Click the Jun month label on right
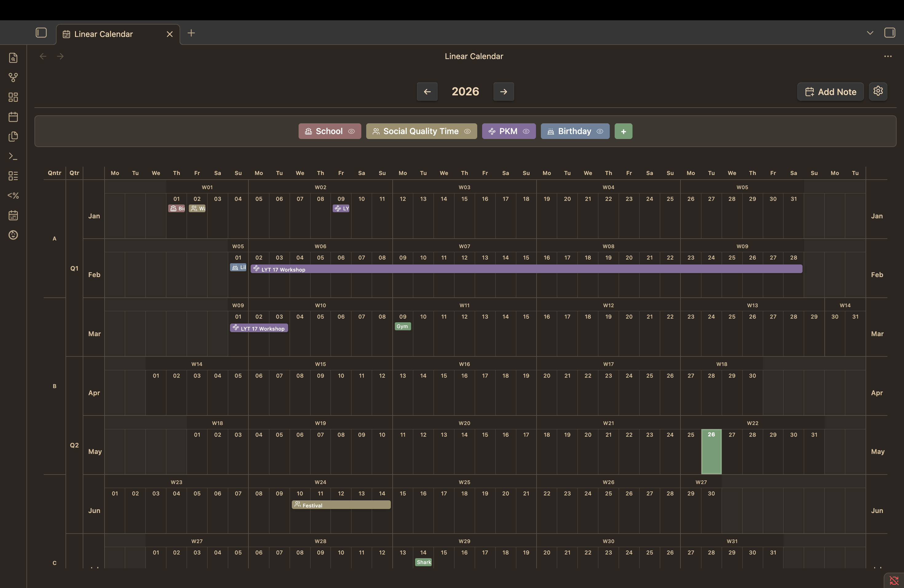This screenshot has width=904, height=588. [877, 511]
